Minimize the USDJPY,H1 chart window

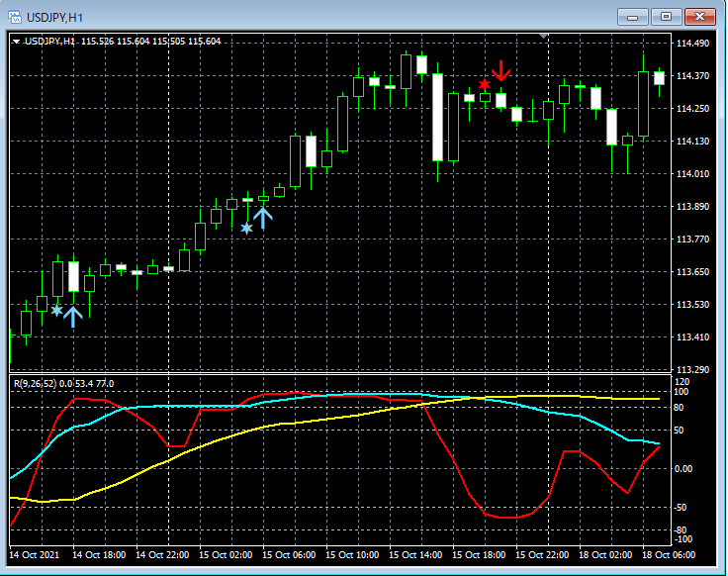point(633,17)
